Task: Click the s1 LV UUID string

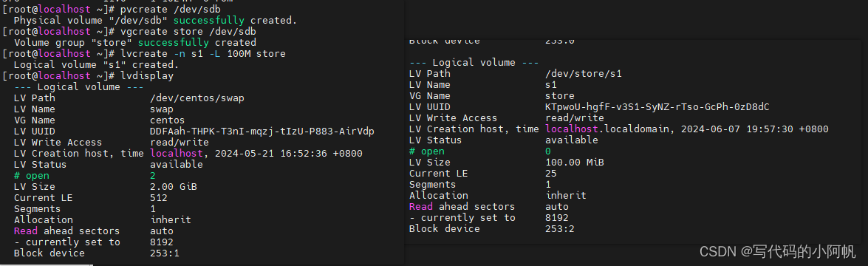Action: click(x=657, y=107)
